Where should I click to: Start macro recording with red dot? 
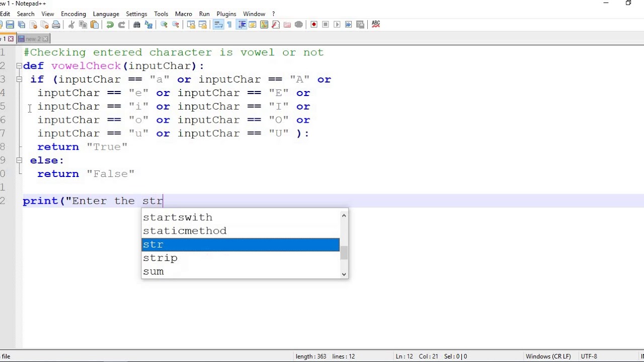pyautogui.click(x=314, y=25)
